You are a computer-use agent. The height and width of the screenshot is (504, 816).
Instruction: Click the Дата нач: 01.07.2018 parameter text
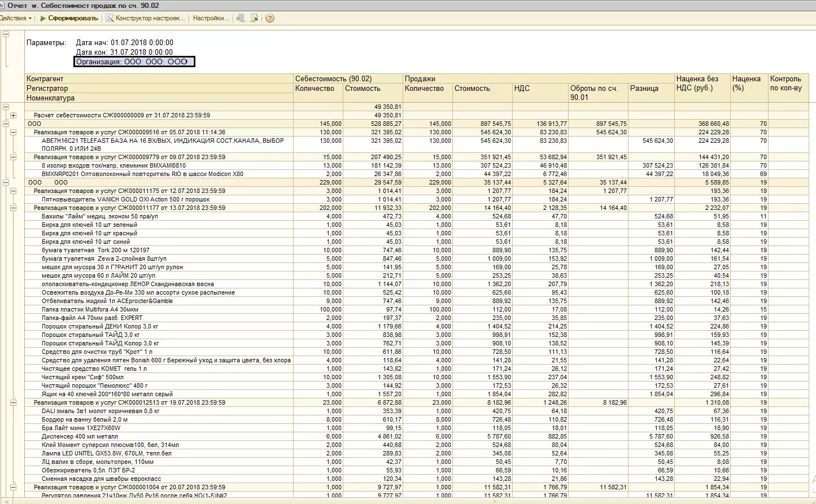124,43
